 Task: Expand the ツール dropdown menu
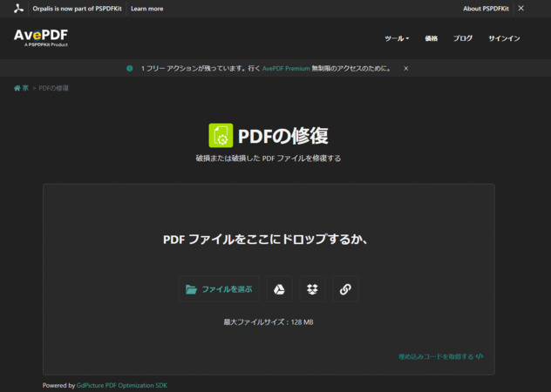pos(397,38)
